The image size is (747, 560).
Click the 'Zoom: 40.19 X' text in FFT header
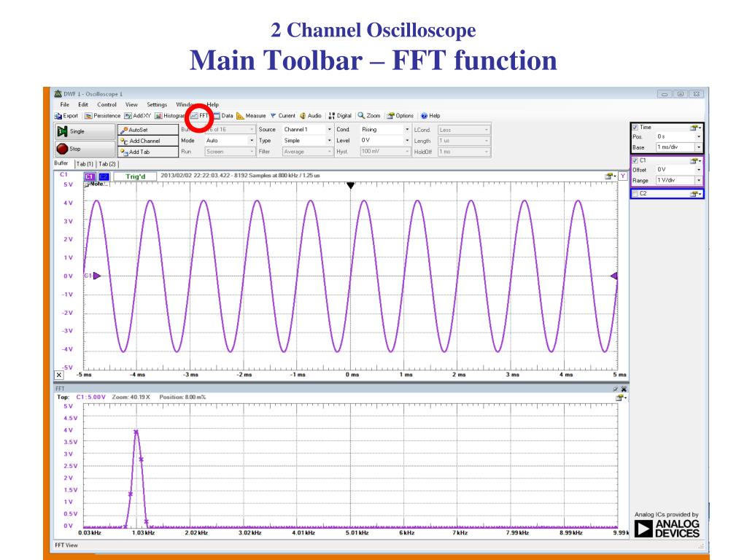[x=131, y=397]
